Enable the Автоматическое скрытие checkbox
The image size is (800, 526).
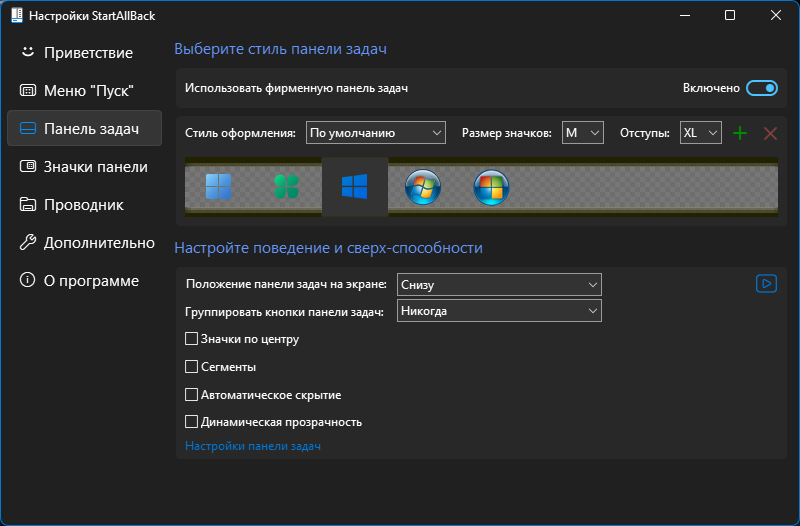[191, 394]
